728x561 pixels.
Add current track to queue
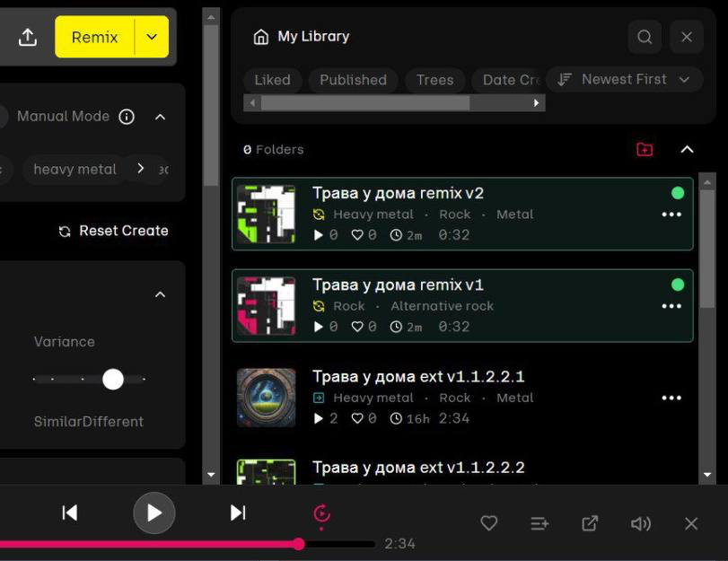point(539,524)
